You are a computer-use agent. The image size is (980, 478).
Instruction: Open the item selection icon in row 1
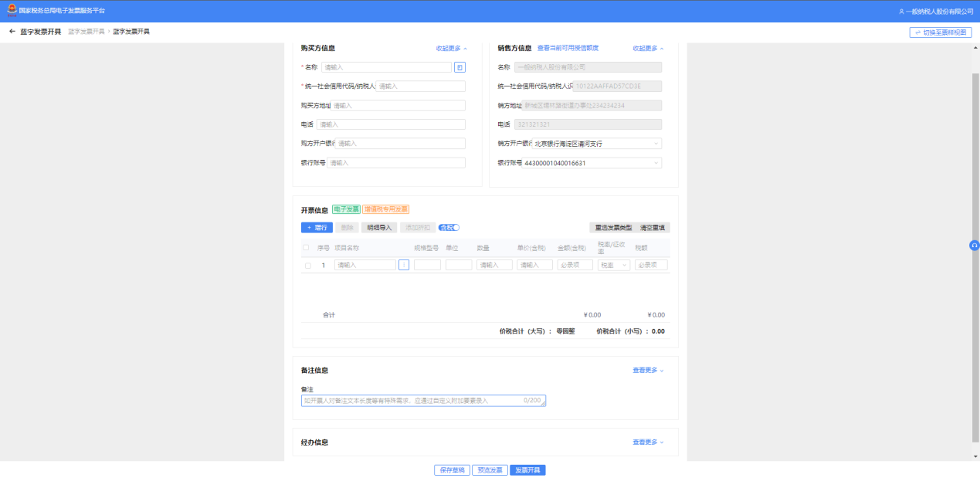[404, 265]
